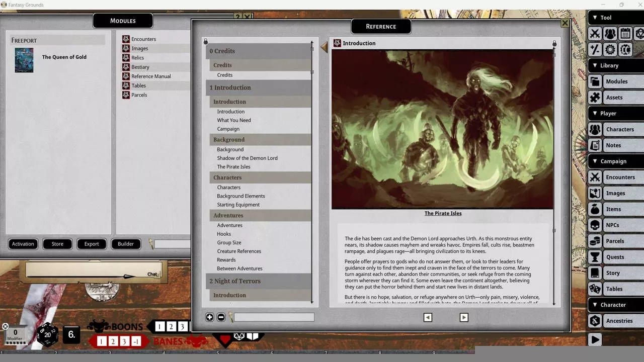This screenshot has height=362, width=644.
Task: Open the Party Sheet tool icon
Action: coord(610,34)
